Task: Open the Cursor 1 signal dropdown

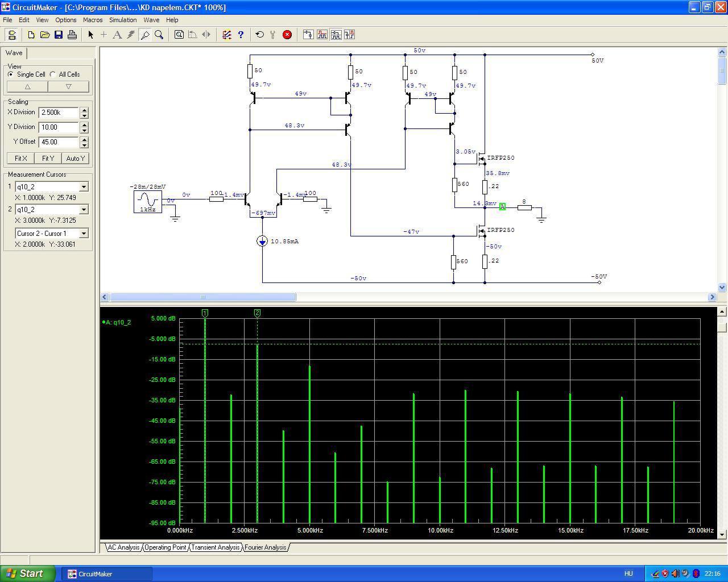Action: pos(84,187)
